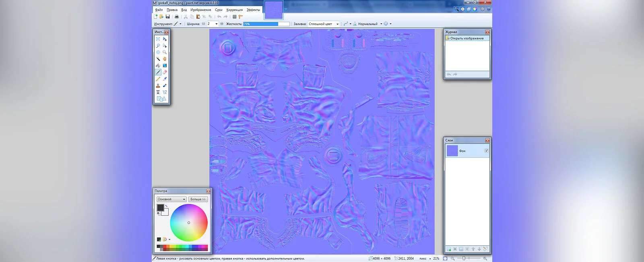
Task: Select the Paint Bucket tool
Action: [x=158, y=66]
